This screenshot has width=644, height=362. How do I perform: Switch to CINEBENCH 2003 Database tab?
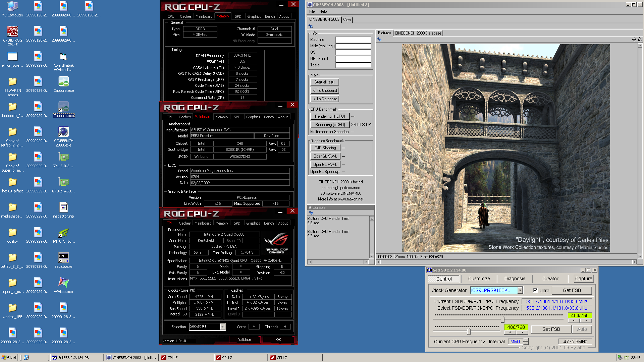[x=418, y=33]
